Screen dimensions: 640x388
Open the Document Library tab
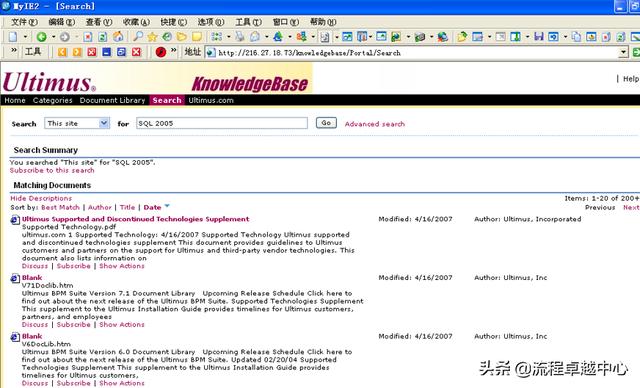113,100
